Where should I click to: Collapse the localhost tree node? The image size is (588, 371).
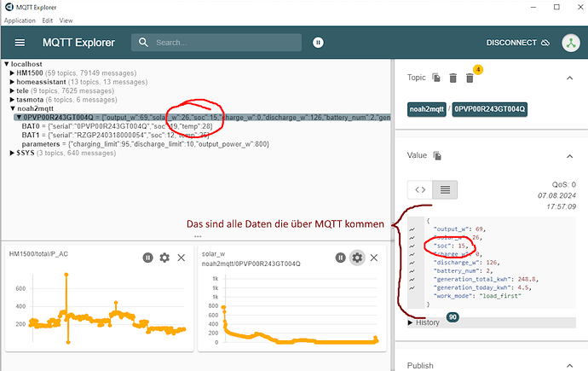(6, 64)
